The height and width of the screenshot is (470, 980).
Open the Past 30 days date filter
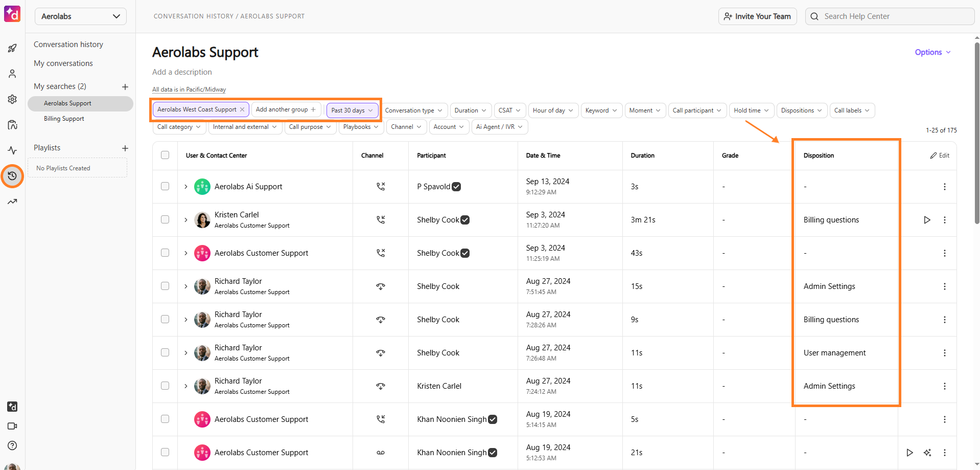tap(352, 110)
